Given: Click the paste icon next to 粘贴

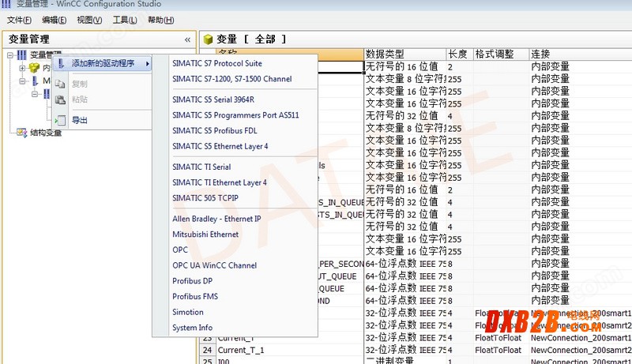Looking at the screenshot, I should [x=60, y=99].
